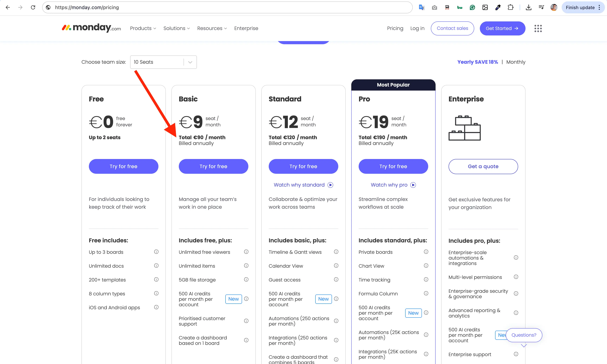Open the Questions? chat bubble
This screenshot has height=364, width=607.
[524, 335]
